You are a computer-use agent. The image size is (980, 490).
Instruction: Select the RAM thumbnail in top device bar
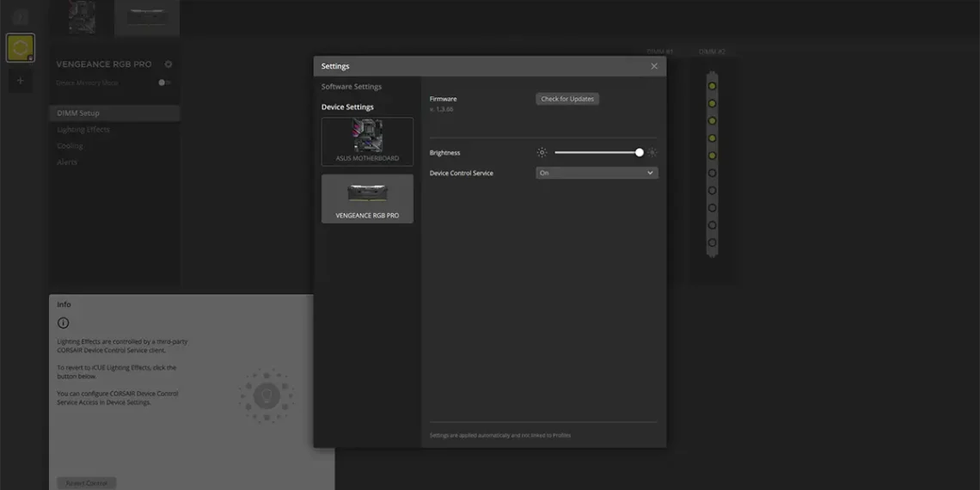pos(148,17)
